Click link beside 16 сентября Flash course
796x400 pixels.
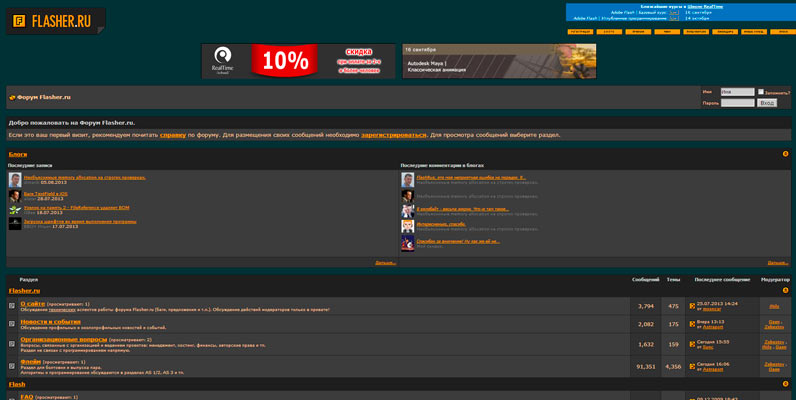coord(674,12)
